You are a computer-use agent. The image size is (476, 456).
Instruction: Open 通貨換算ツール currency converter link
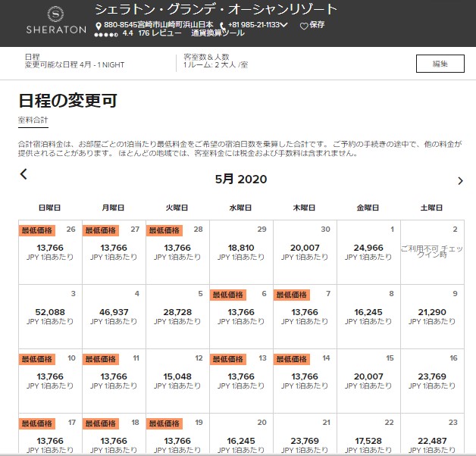[218, 33]
